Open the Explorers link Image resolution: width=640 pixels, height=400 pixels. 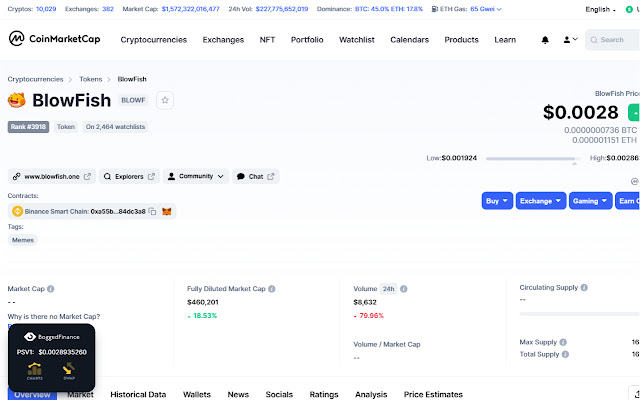(129, 176)
